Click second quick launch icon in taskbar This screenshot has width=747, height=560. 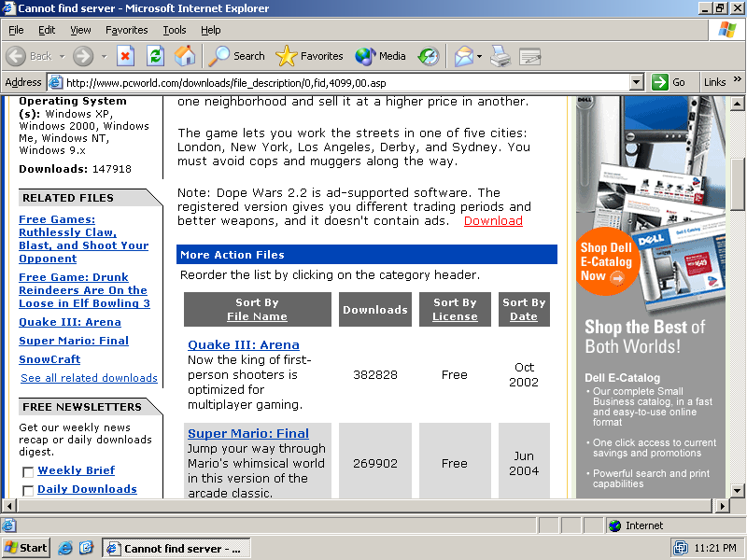click(86, 548)
